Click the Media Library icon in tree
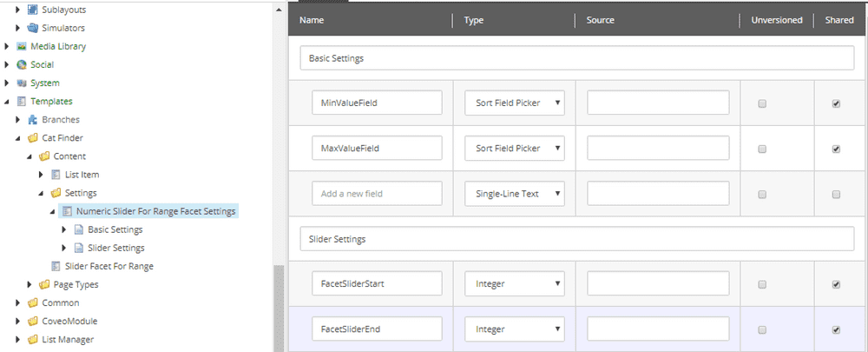This screenshot has height=352, width=868. (x=22, y=46)
